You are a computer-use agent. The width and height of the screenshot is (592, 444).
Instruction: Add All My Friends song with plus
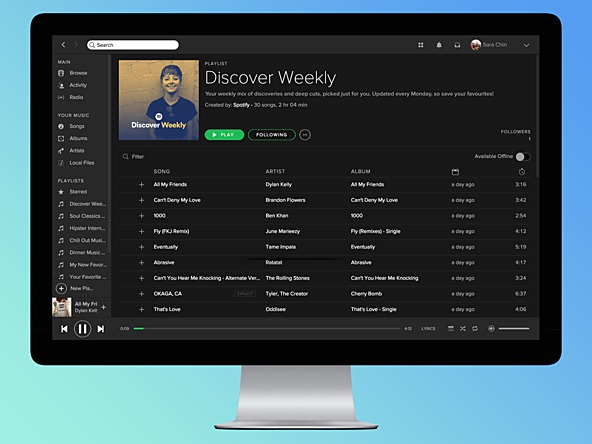[x=142, y=185]
